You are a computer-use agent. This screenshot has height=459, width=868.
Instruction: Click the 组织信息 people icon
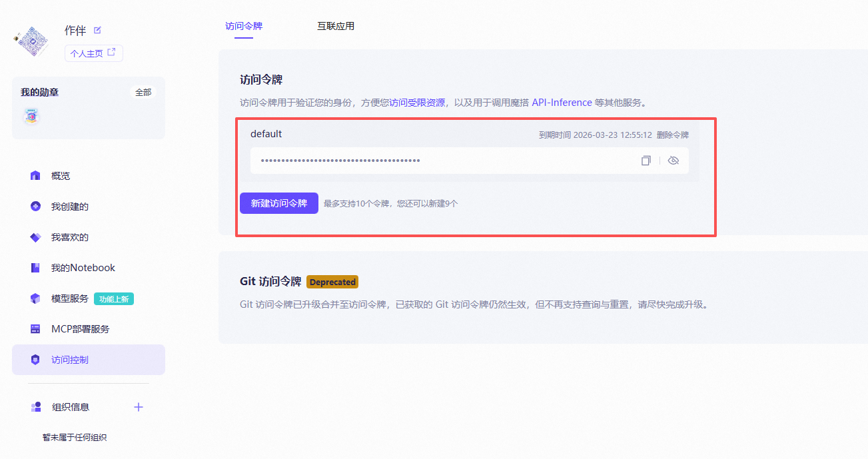coord(35,406)
